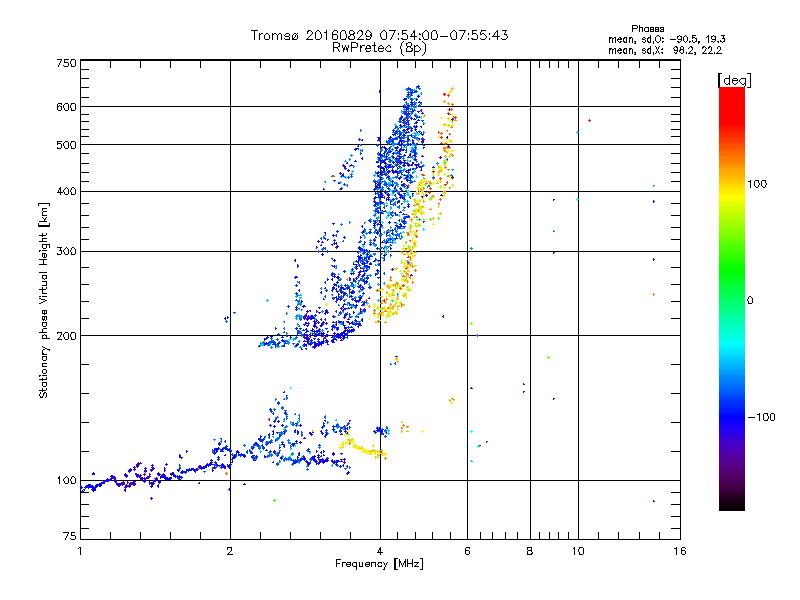Click the colorbar '100' tick label
800x600 pixels.
click(x=757, y=184)
